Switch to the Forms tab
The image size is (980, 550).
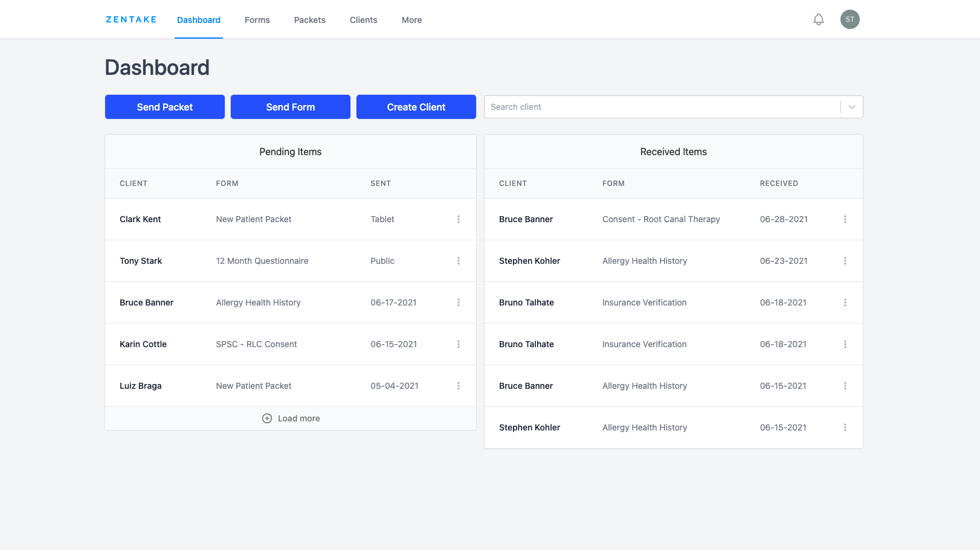point(257,20)
